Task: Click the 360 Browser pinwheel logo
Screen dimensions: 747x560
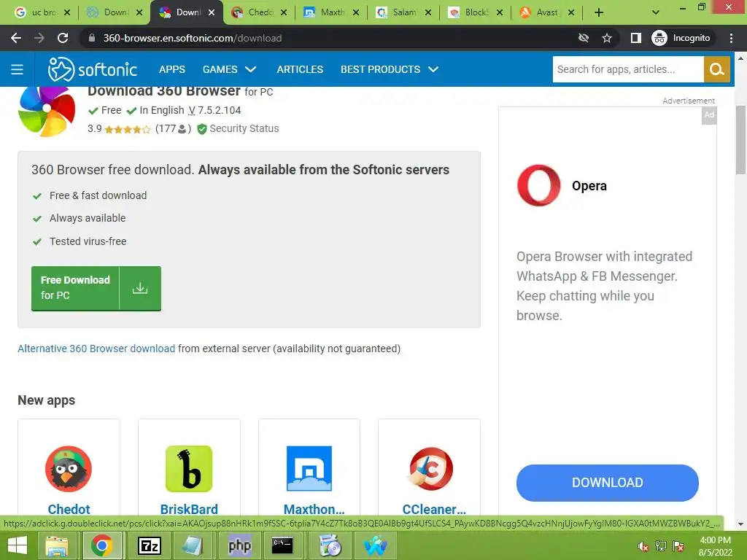Action: click(x=47, y=111)
